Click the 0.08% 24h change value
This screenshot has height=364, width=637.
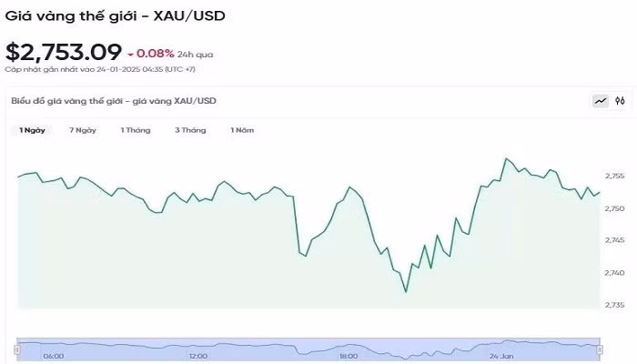155,54
